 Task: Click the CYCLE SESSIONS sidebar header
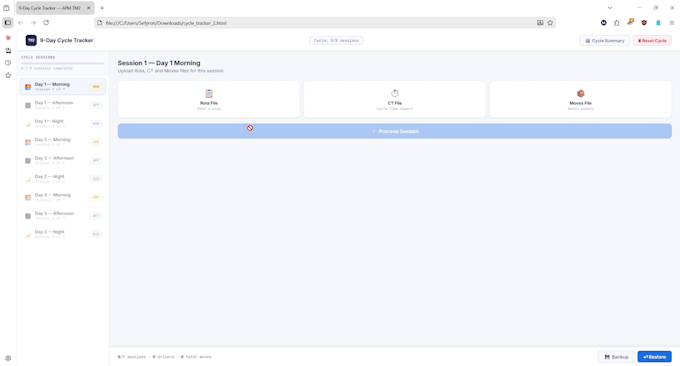[38, 57]
